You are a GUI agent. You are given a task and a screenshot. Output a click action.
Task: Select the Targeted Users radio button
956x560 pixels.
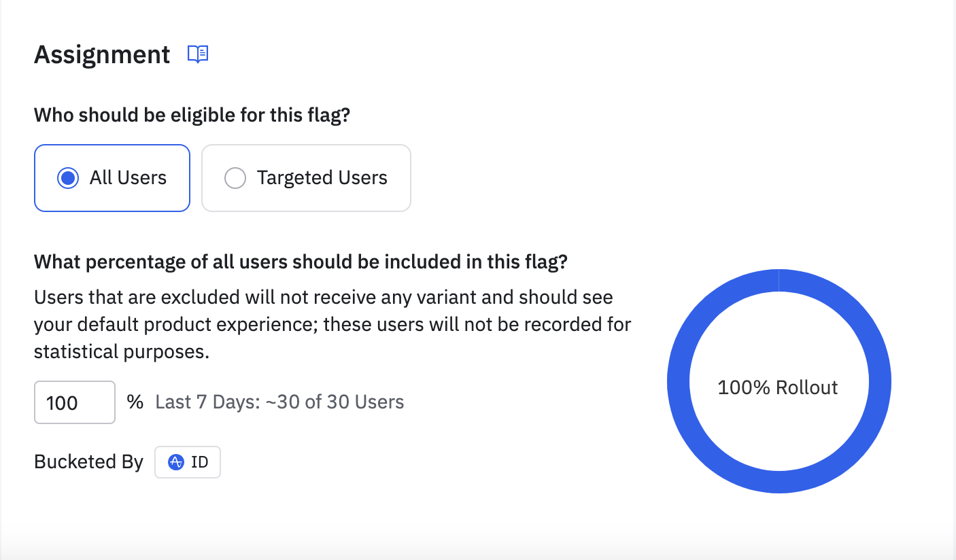[235, 178]
